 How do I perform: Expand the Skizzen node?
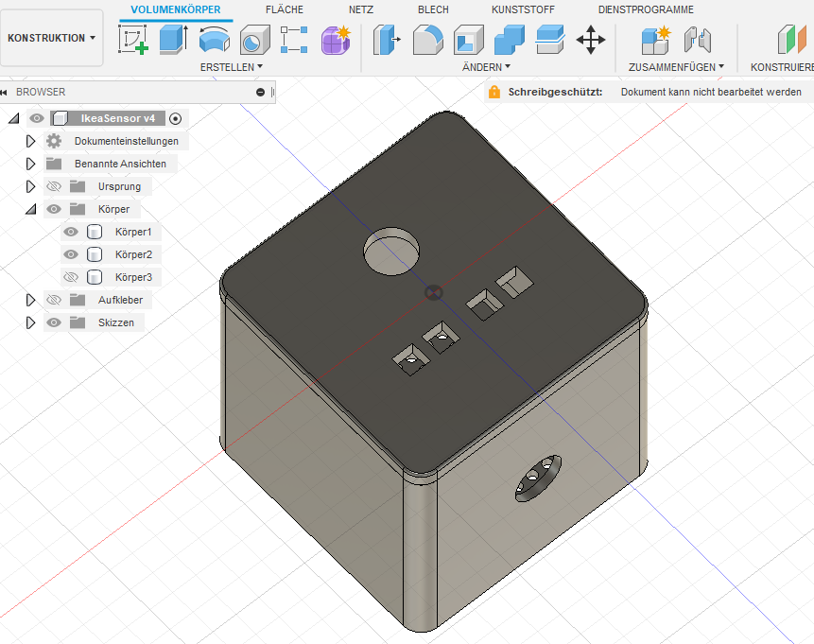(30, 322)
